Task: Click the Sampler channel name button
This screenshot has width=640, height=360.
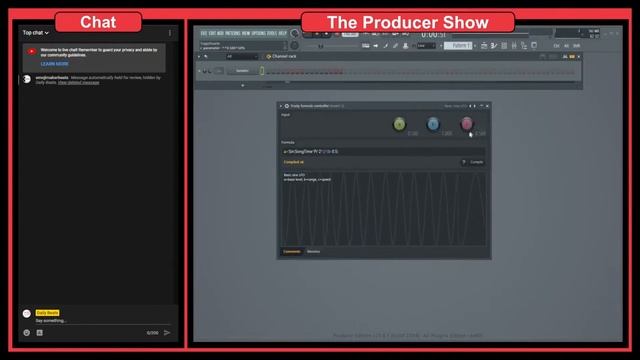Action: (243, 71)
